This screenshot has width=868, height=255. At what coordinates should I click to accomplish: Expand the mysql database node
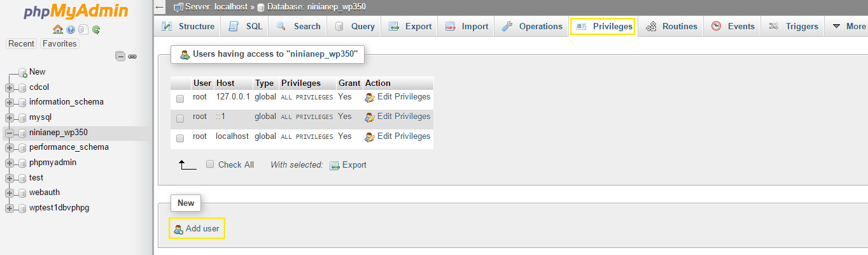coord(10,117)
